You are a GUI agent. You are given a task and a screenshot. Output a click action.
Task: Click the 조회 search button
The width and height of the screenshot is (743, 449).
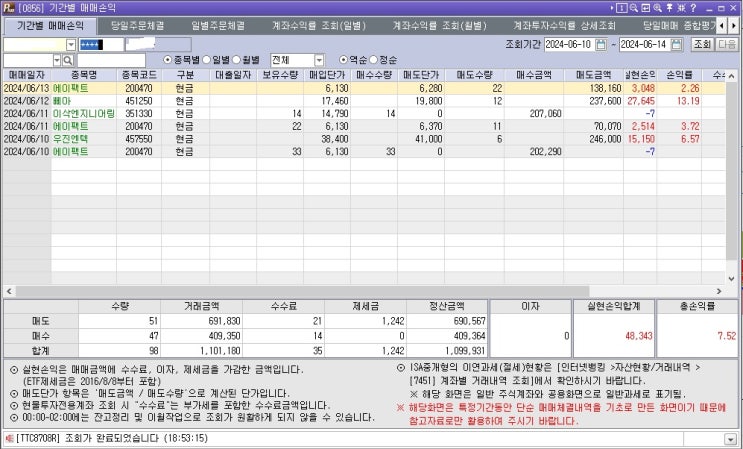tap(702, 45)
